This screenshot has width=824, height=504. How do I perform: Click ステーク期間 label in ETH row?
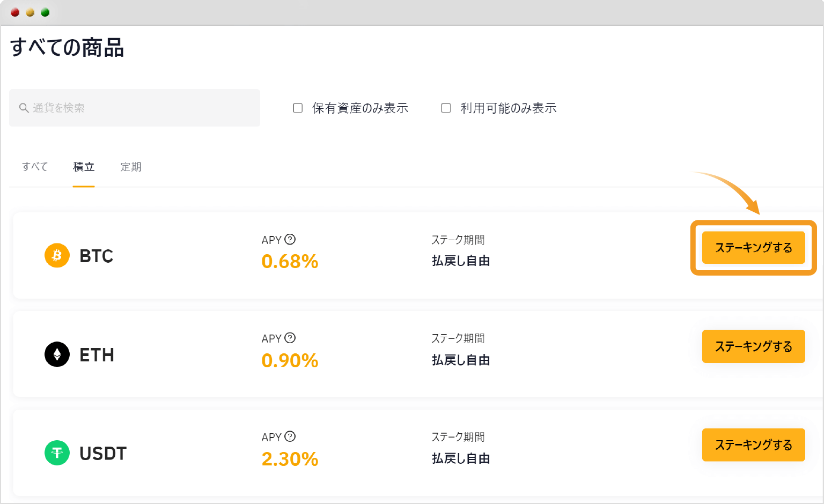pyautogui.click(x=458, y=338)
